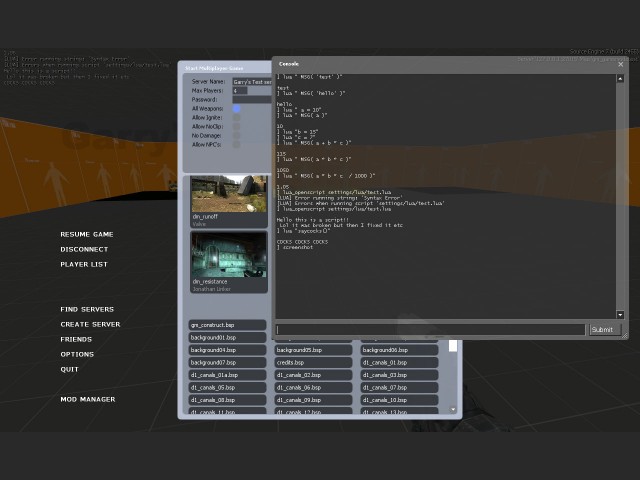Select d1_canals_10.bsp map
640x480 pixels.
point(400,400)
